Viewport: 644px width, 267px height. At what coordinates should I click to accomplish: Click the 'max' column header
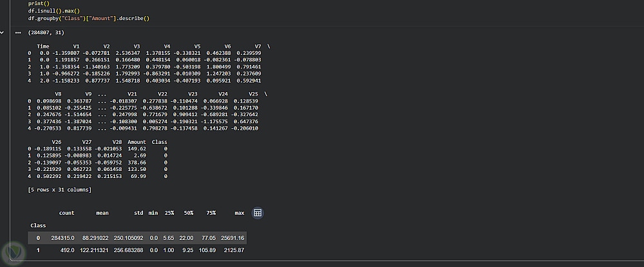[239, 213]
